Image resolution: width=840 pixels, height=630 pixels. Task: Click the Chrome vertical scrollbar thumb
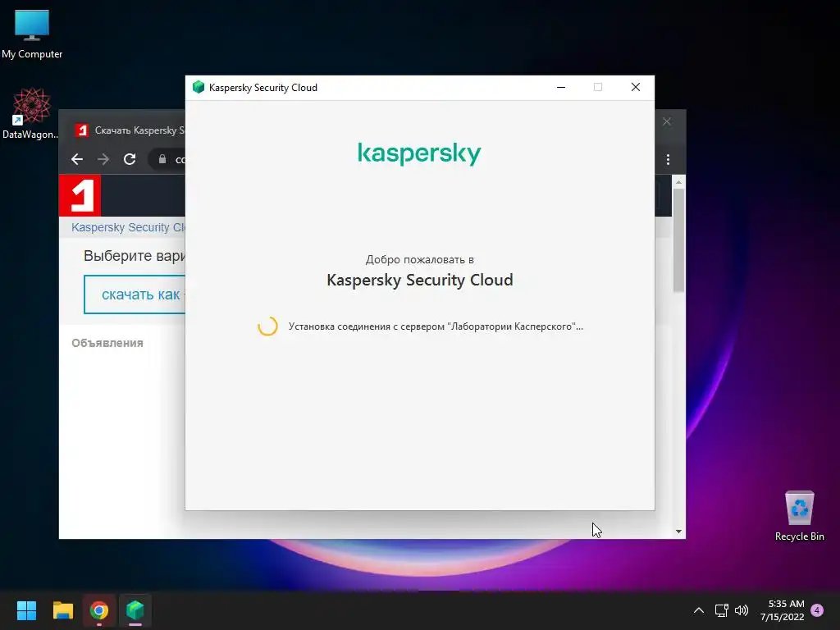(x=678, y=240)
